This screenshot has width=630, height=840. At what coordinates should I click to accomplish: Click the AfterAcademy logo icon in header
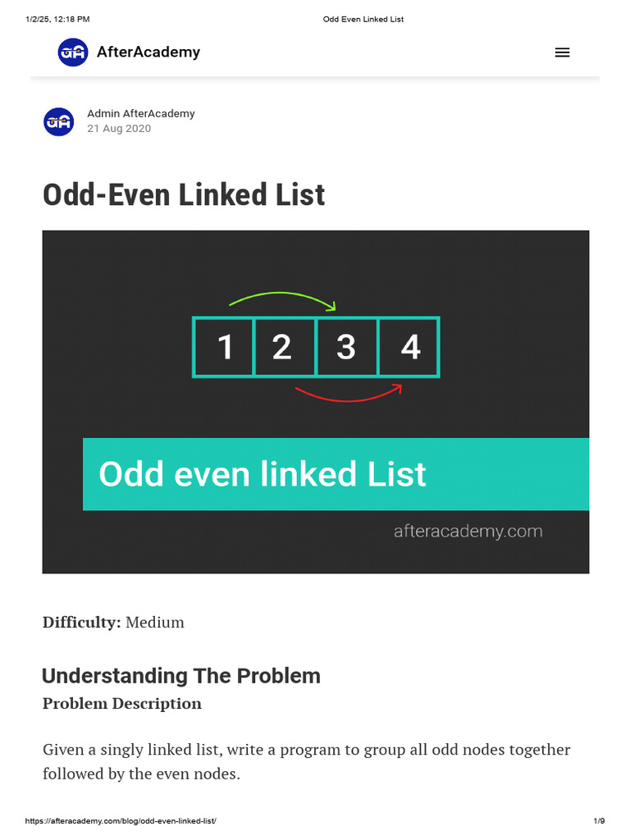pyautogui.click(x=72, y=52)
